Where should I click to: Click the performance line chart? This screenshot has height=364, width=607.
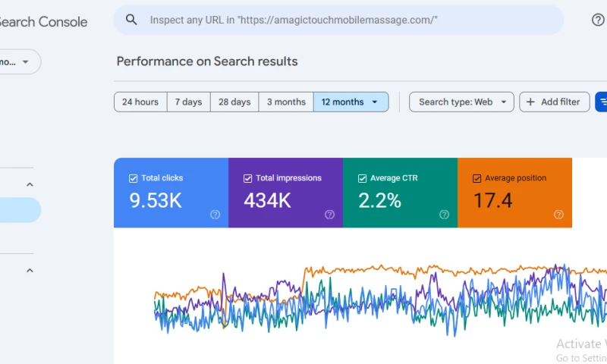pos(381,299)
